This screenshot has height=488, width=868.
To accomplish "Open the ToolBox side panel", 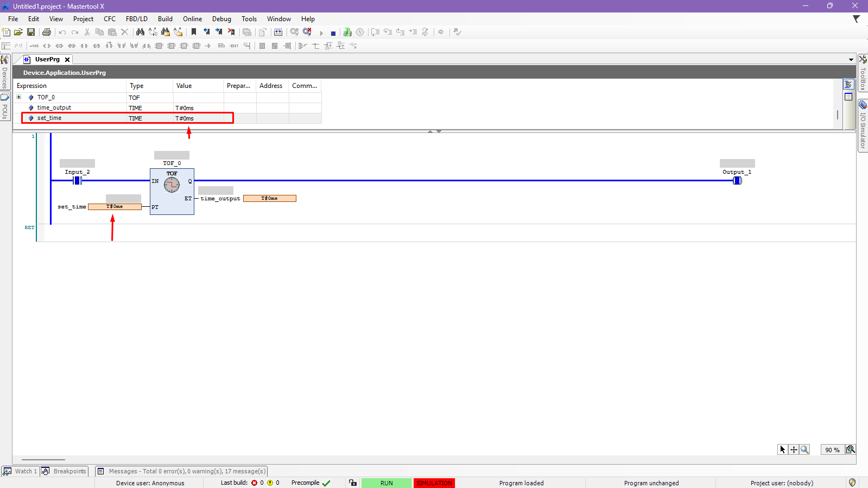I will tap(863, 73).
